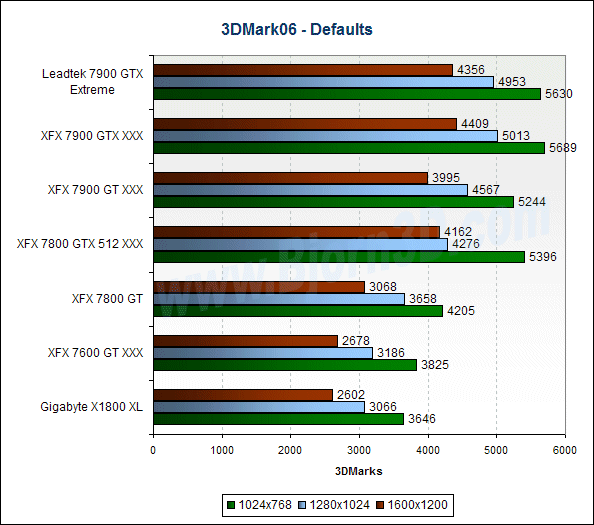Click the 4409 value label
The width and height of the screenshot is (594, 525).
pyautogui.click(x=475, y=123)
